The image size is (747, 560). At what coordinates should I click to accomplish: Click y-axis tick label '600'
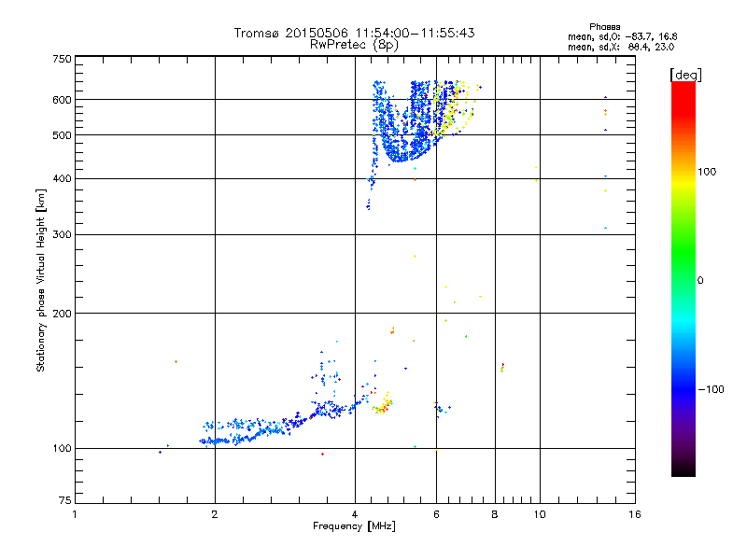pyautogui.click(x=62, y=100)
